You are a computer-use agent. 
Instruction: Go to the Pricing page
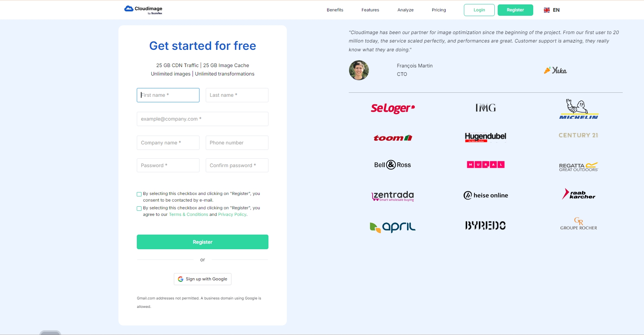click(439, 10)
